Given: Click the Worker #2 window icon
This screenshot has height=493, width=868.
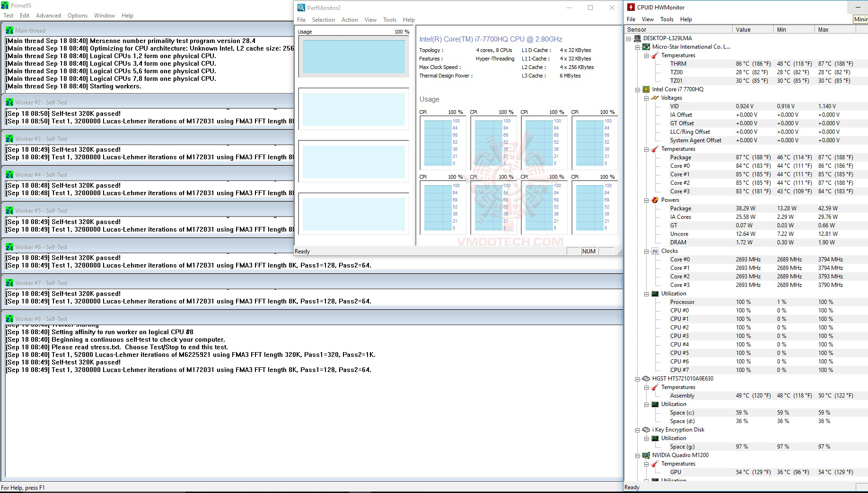Looking at the screenshot, I should pos(9,102).
